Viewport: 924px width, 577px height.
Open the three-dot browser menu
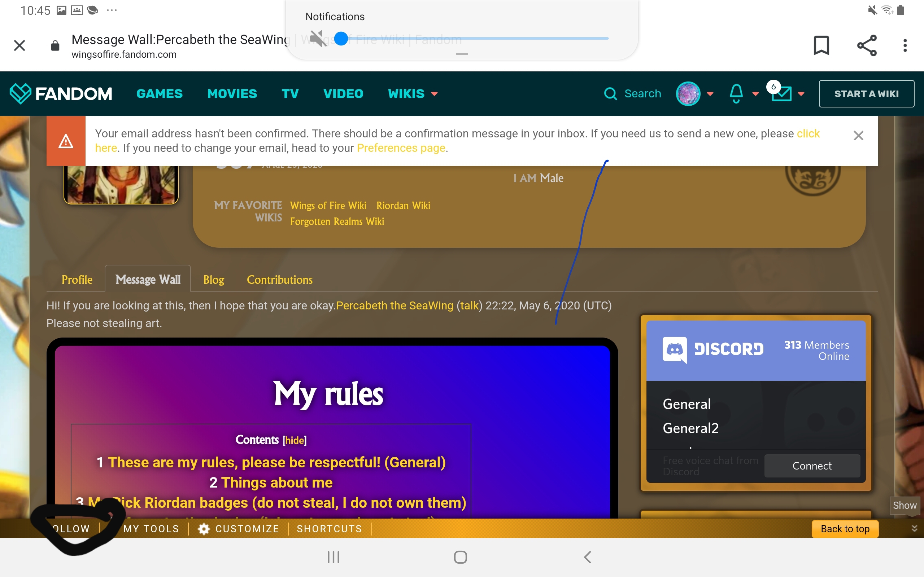click(x=905, y=45)
